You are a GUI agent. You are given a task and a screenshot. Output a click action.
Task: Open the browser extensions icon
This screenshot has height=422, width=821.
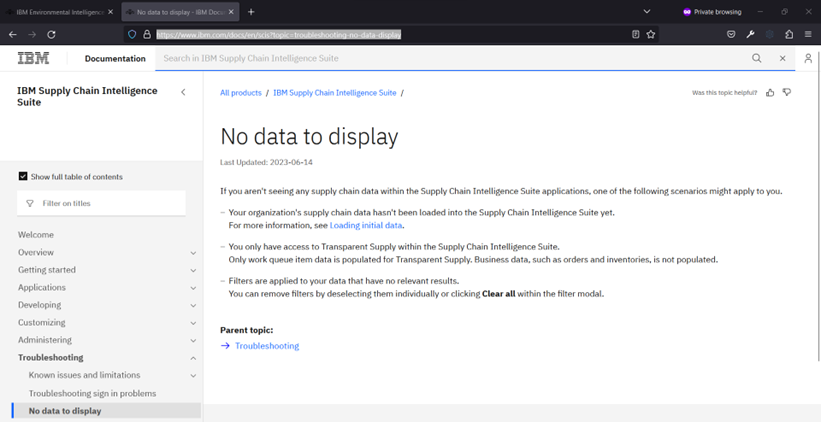[x=789, y=34]
